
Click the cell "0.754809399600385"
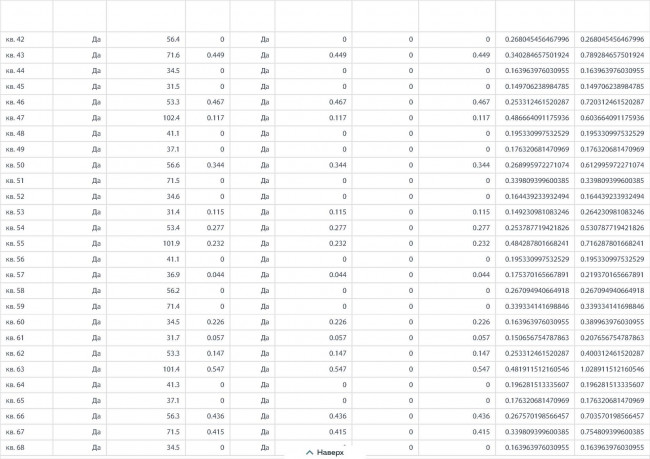612,432
